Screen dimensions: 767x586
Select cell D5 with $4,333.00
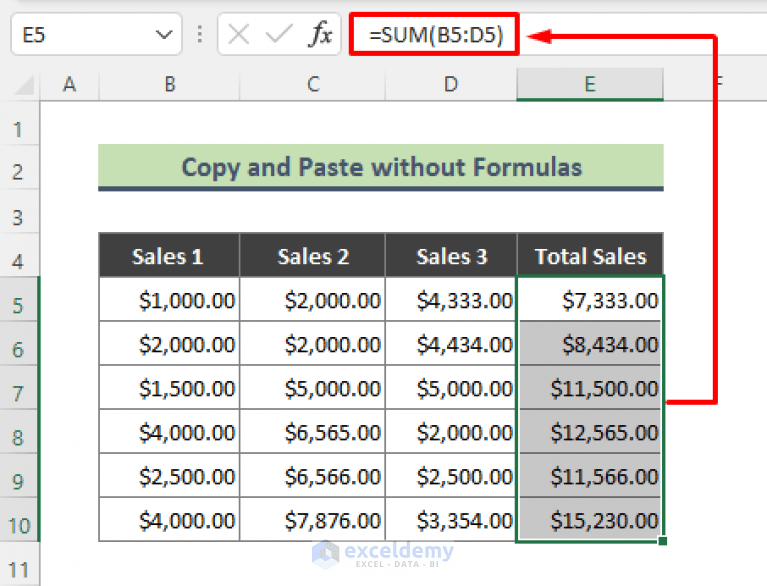(451, 299)
